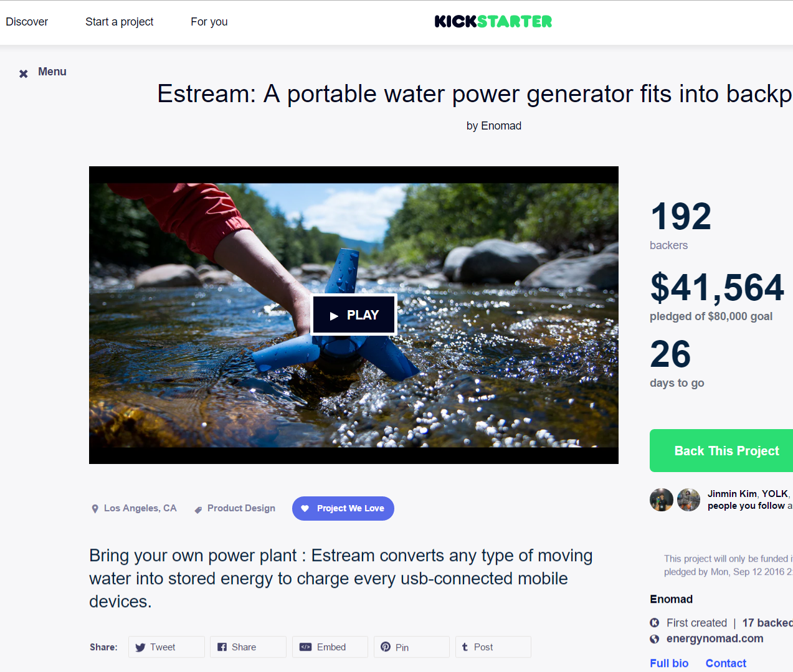The image size is (793, 672).
Task: Click the Kickstarter K icon next to First created
Action: (654, 622)
